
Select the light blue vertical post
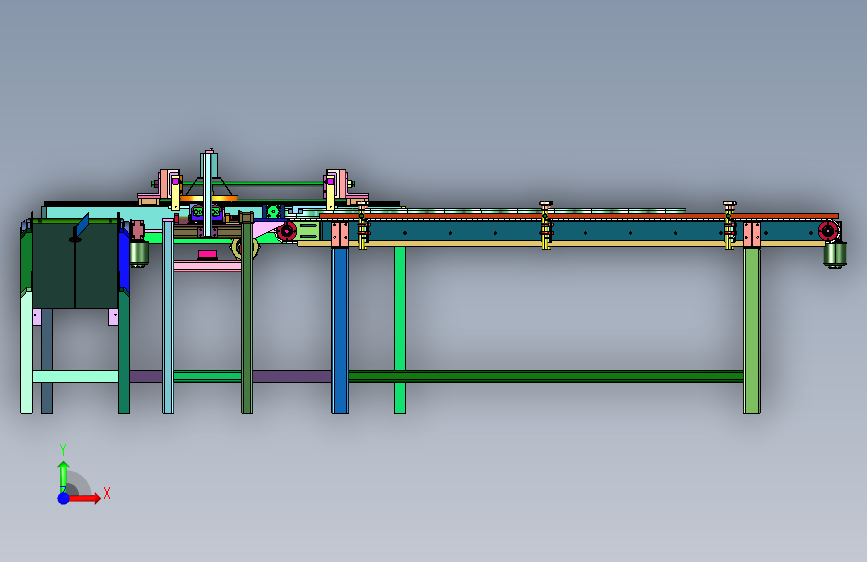click(x=168, y=316)
